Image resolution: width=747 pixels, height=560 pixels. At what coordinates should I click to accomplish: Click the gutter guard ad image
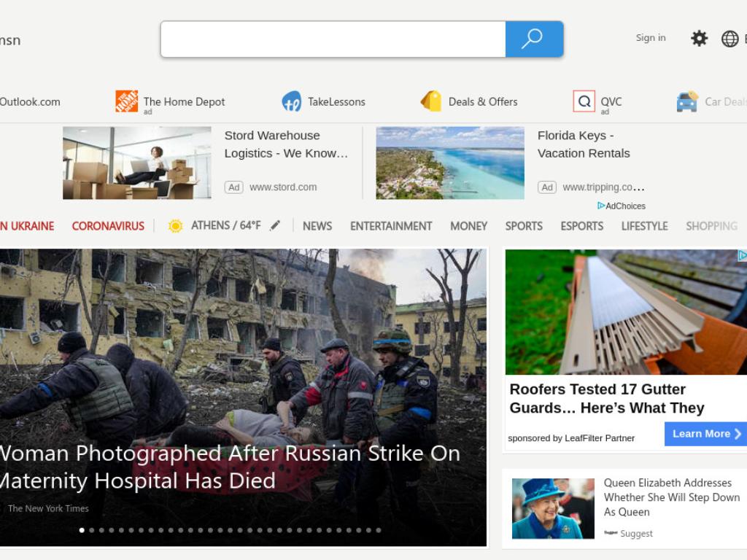pos(626,312)
